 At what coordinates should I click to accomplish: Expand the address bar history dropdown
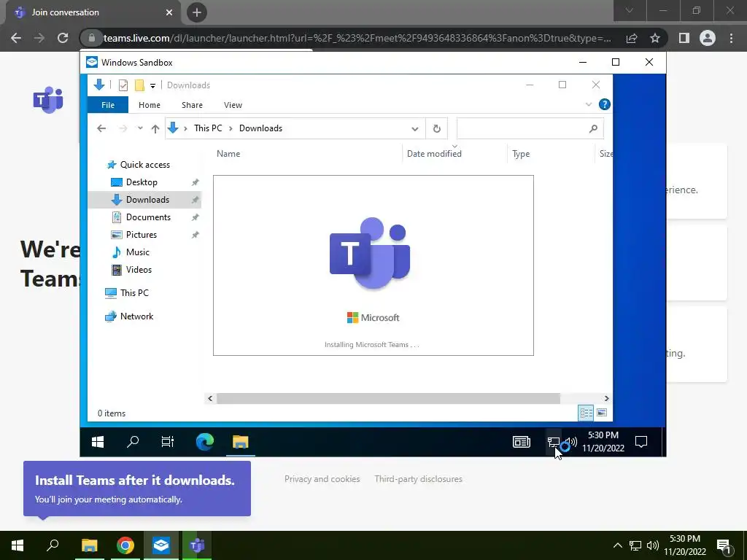tap(414, 128)
